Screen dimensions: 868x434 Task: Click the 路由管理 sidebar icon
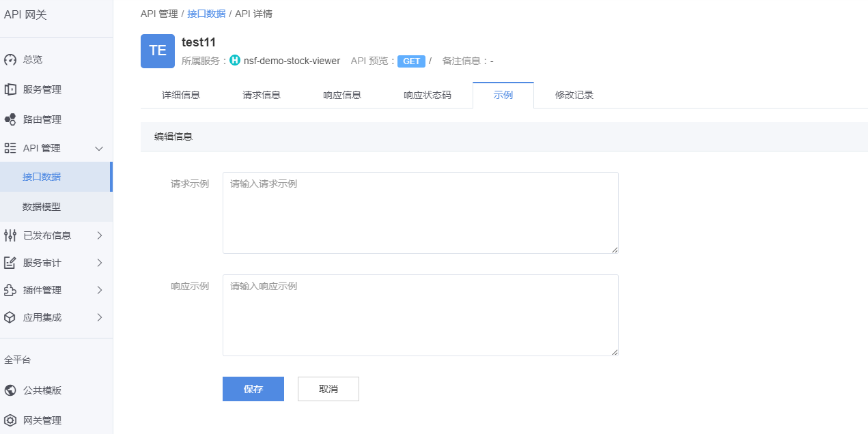coord(10,119)
